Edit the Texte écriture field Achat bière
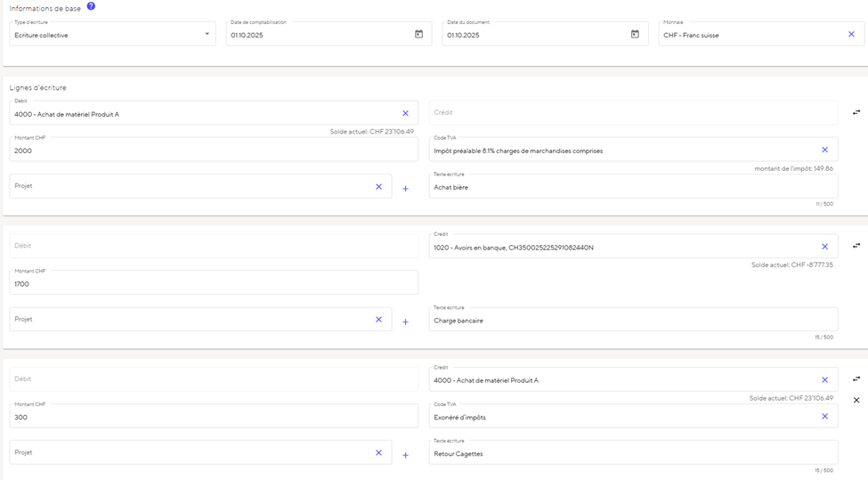The height and width of the screenshot is (480, 868). 623,187
